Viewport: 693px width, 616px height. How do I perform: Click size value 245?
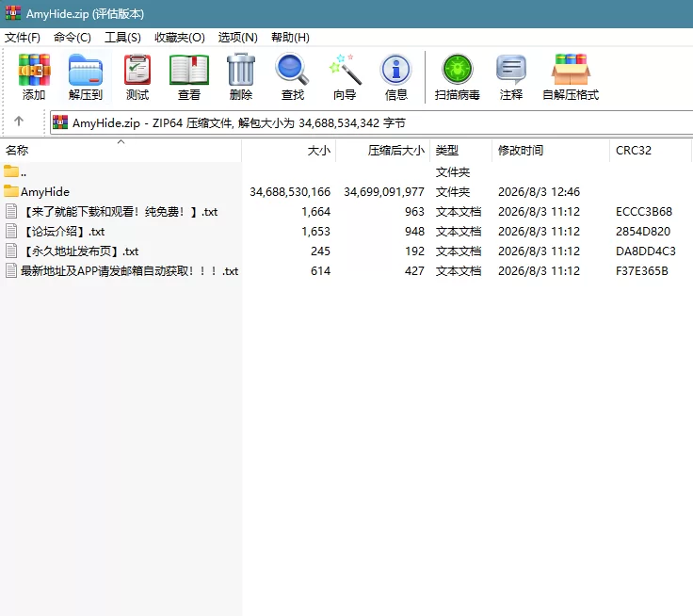(320, 251)
